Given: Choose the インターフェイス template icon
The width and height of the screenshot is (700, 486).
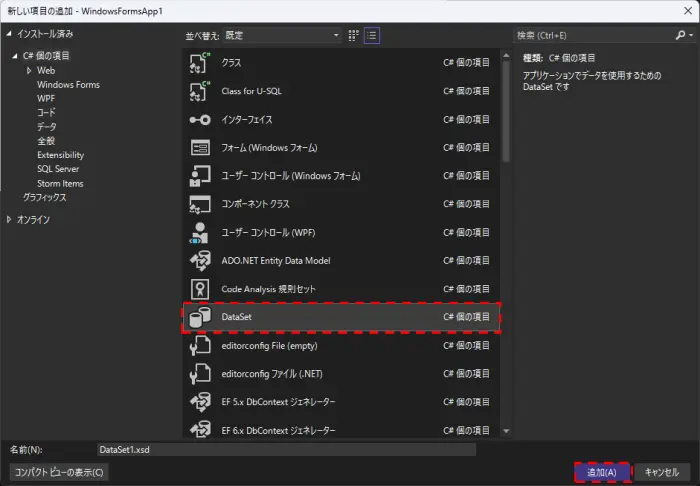Looking at the screenshot, I should (x=198, y=119).
